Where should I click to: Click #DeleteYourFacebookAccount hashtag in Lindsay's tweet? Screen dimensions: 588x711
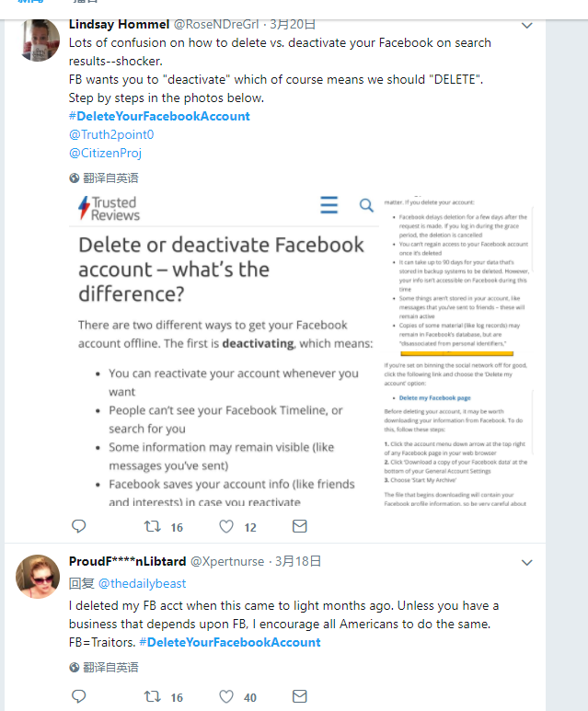point(159,116)
